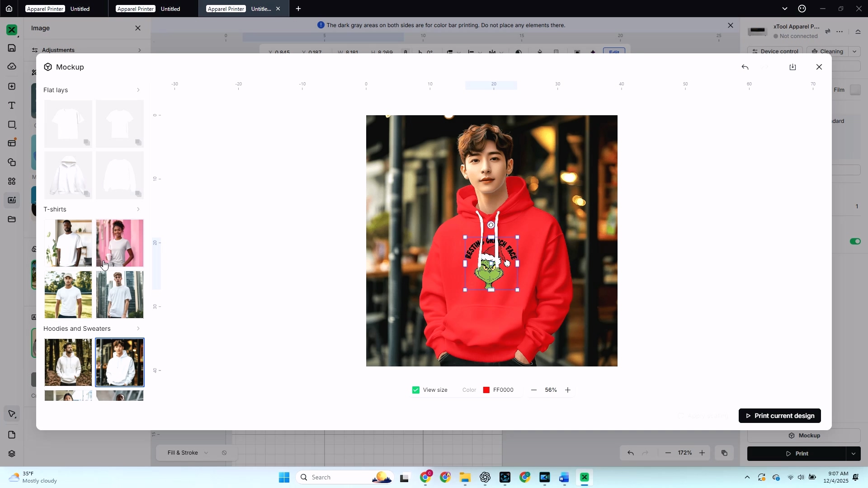The width and height of the screenshot is (868, 488).
Task: Toggle the aspect ratio lock in the properties bar
Action: click(406, 52)
